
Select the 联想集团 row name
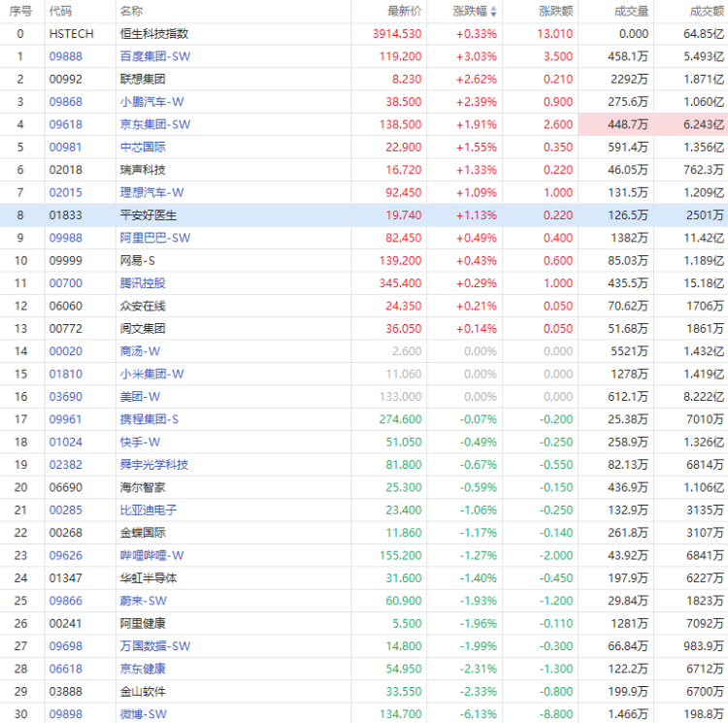coord(143,80)
